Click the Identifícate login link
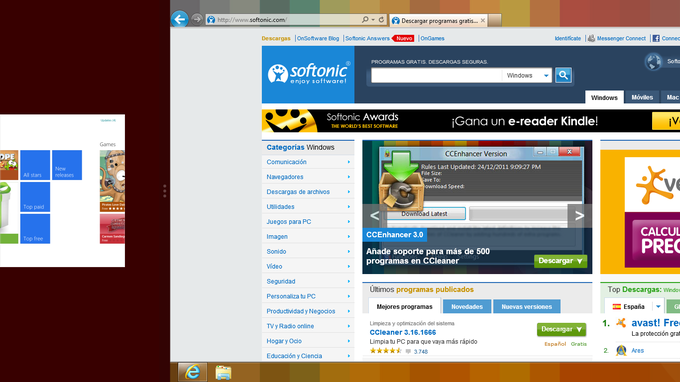680x382 pixels. tap(568, 39)
